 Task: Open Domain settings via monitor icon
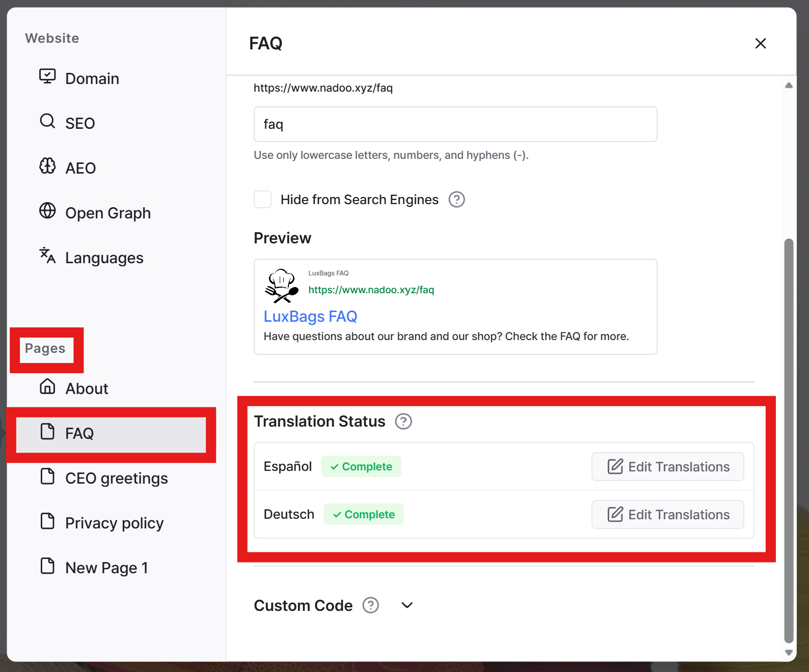tap(47, 76)
